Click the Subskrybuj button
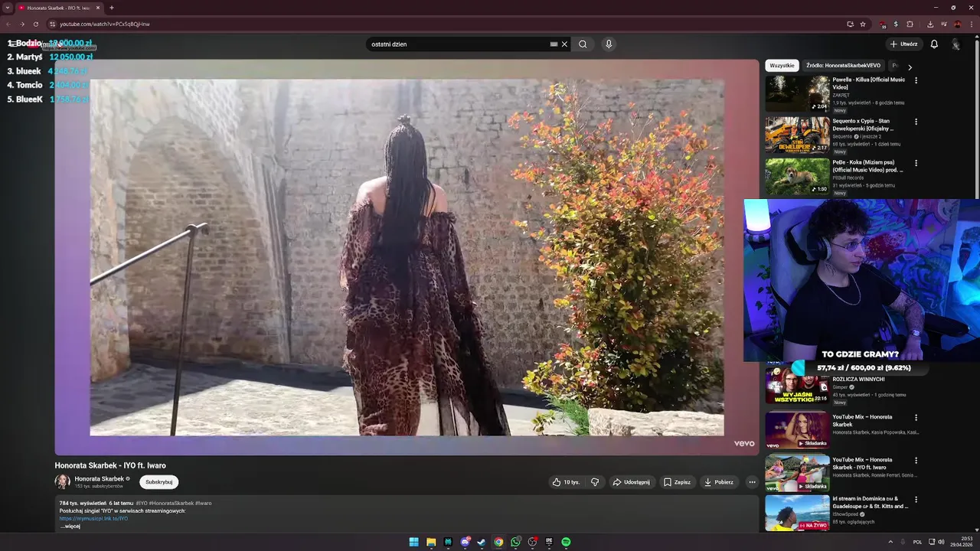980x551 pixels. [159, 482]
